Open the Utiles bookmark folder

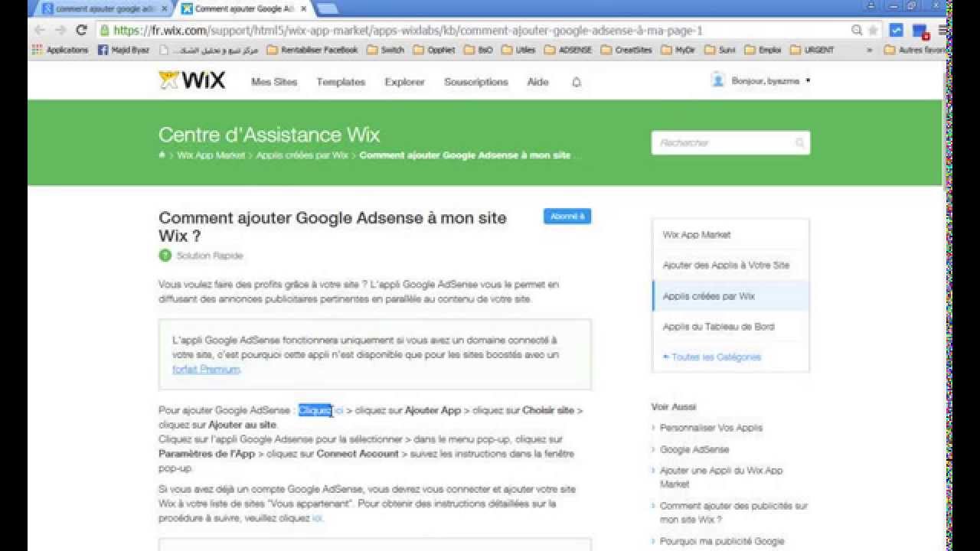tap(518, 50)
